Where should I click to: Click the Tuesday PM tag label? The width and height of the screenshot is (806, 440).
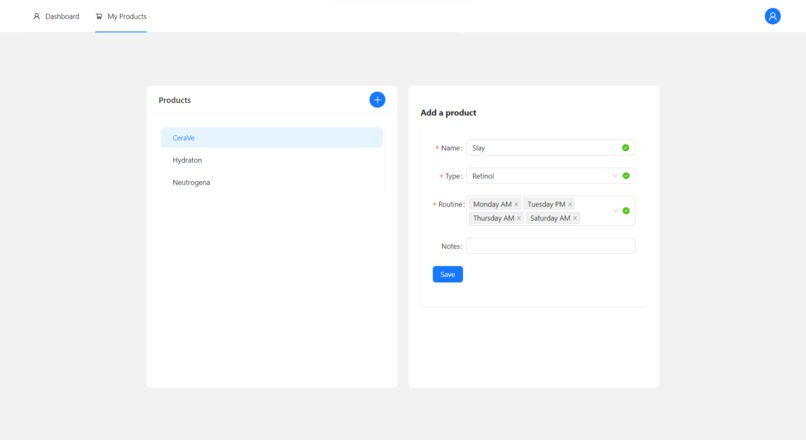[546, 205]
